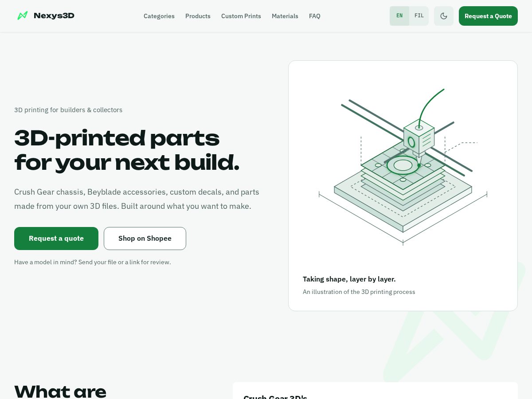This screenshot has height=399, width=532.
Task: Click the header Request a Quote button
Action: 488,16
